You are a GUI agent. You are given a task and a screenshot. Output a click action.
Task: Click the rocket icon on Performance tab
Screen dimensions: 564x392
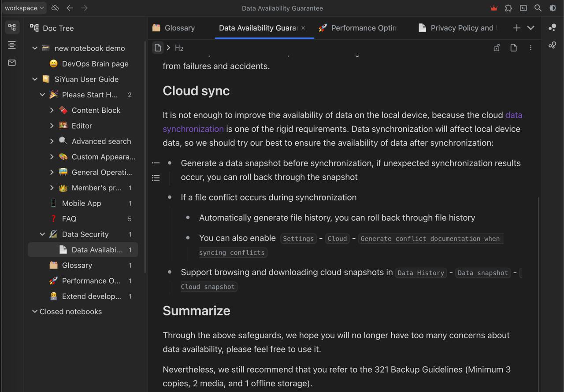click(323, 28)
